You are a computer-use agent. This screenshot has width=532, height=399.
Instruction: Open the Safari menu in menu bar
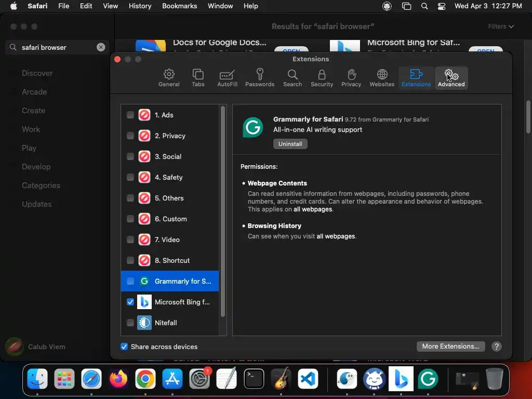[37, 6]
